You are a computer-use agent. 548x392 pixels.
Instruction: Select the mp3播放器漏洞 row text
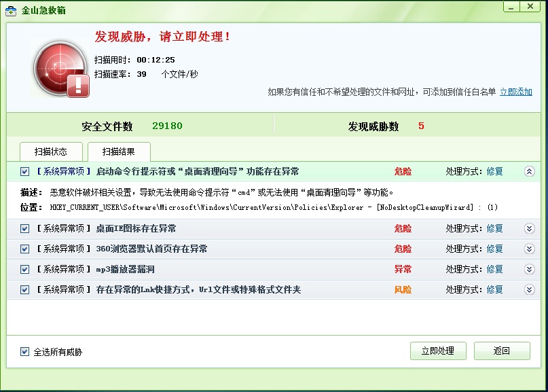(x=125, y=269)
